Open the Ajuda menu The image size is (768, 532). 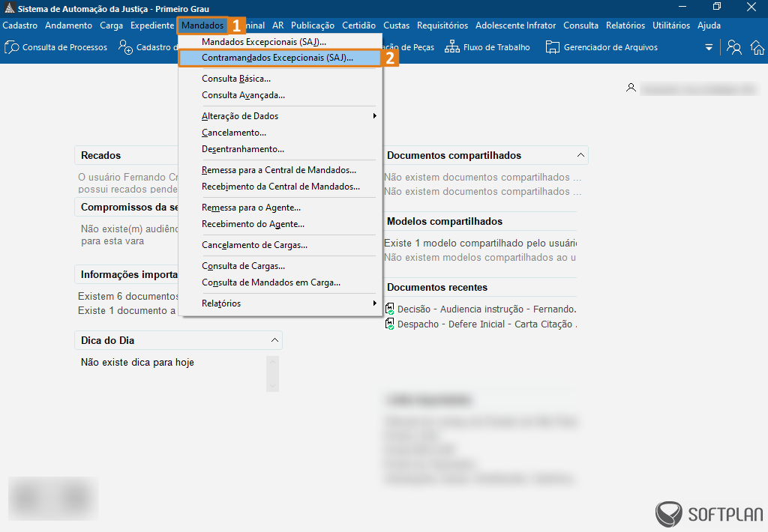click(x=709, y=25)
